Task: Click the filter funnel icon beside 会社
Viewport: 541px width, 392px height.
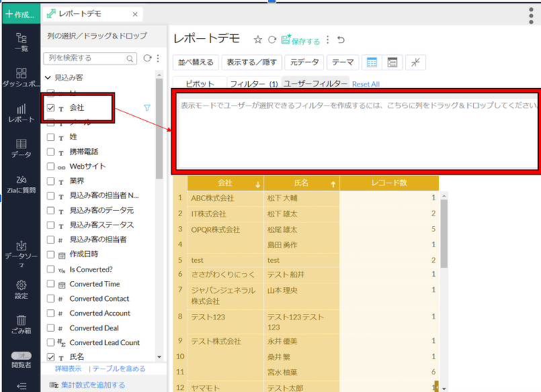Action: 147,107
